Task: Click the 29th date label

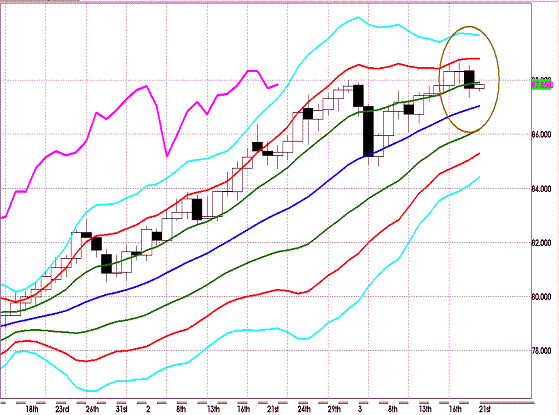Action: click(334, 409)
